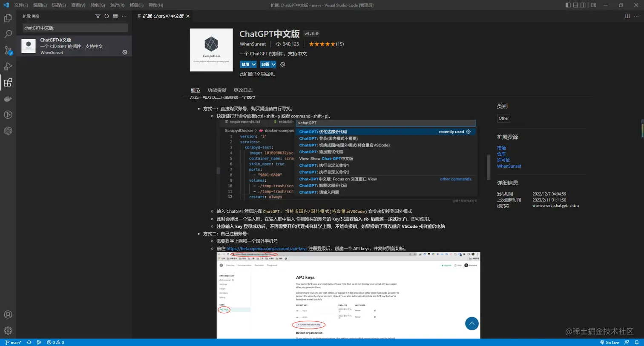Open more actions in extensions sidebar header
The image size is (644, 346).
click(124, 16)
